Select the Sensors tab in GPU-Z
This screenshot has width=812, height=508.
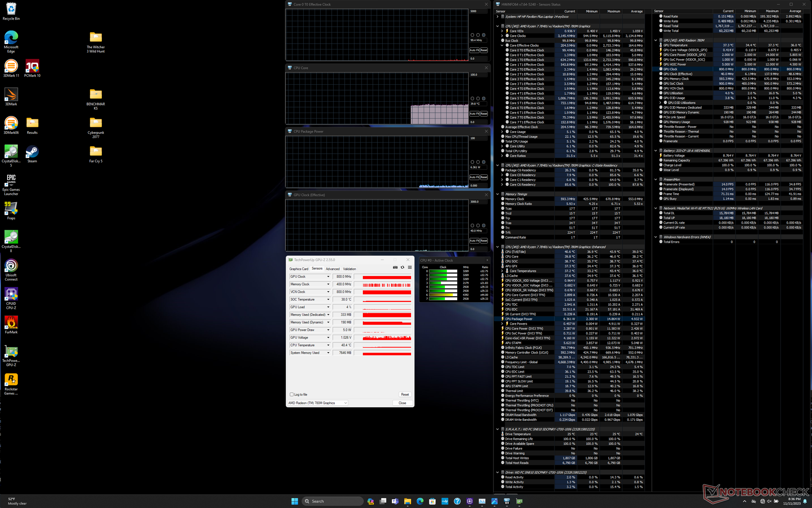tap(317, 268)
